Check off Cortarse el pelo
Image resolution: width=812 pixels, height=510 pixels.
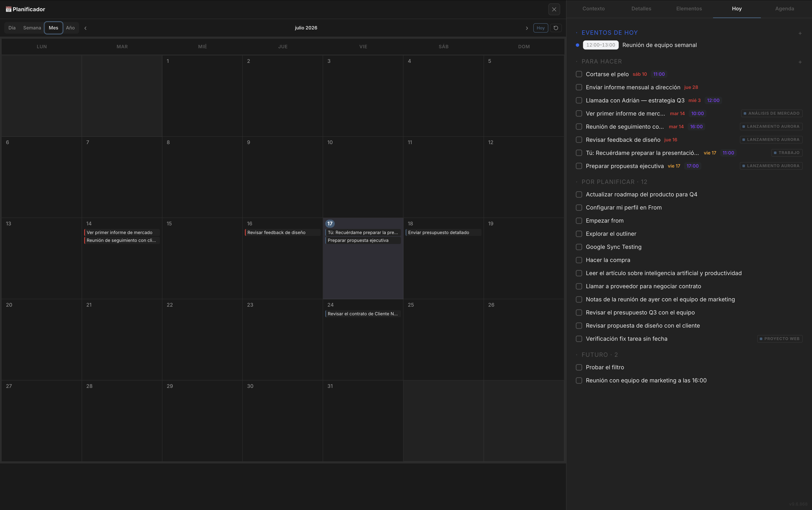tap(579, 74)
